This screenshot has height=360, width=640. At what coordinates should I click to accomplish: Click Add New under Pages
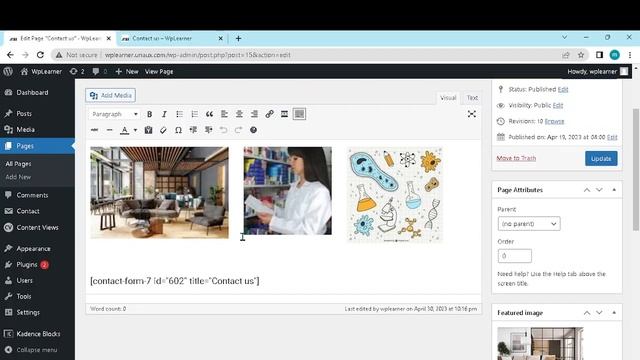(18, 177)
